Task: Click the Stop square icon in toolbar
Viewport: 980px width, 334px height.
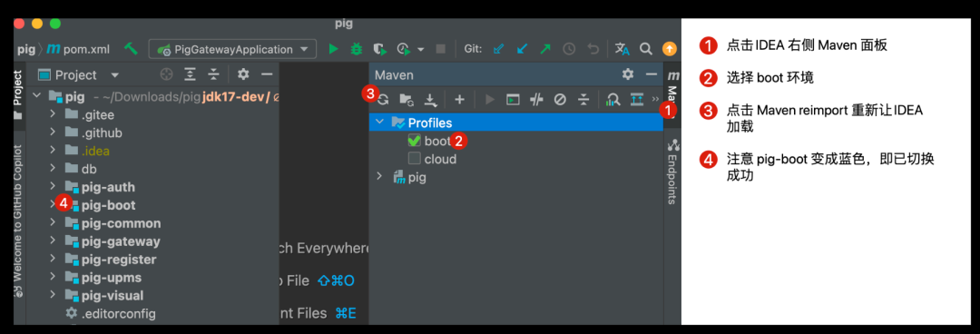Action: tap(441, 49)
